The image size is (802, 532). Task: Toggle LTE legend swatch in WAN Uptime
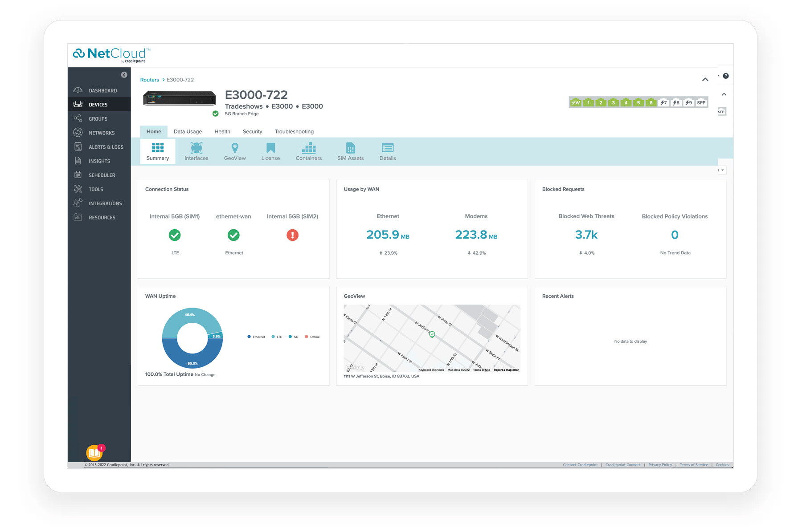273,337
